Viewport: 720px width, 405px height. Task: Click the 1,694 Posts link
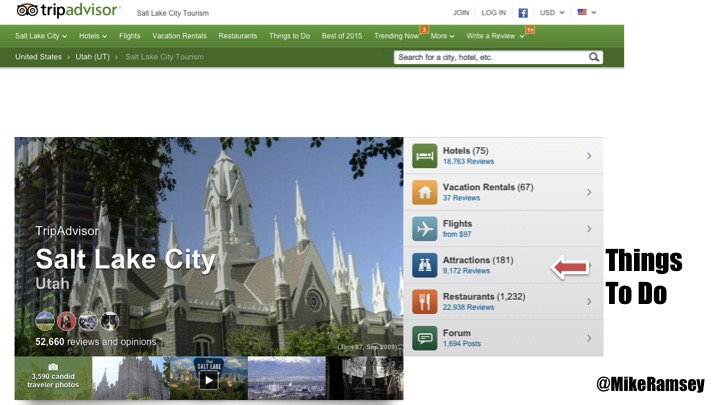point(461,344)
